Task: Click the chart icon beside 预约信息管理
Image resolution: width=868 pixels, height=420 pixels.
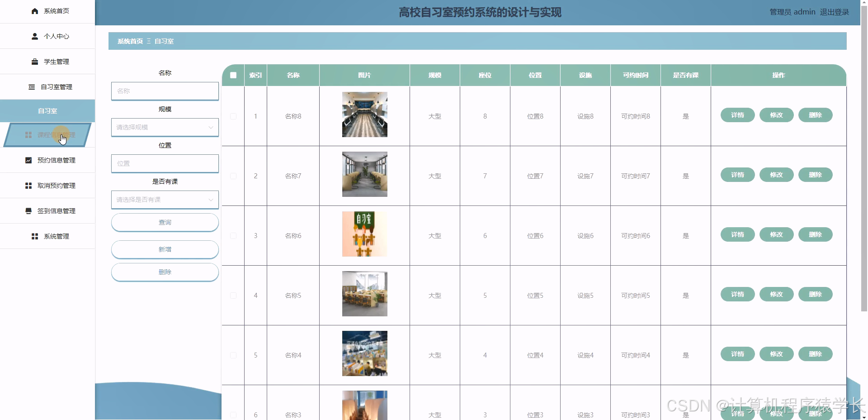Action: click(28, 160)
